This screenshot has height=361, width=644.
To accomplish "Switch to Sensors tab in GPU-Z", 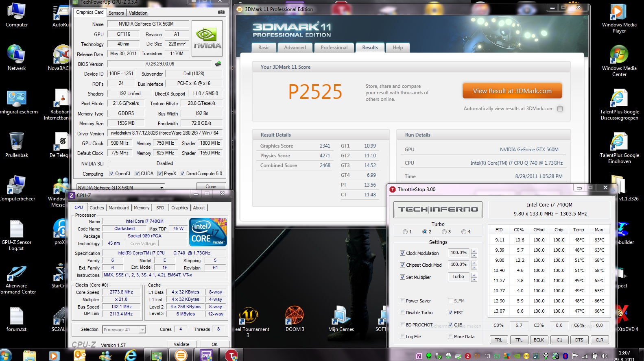I will (x=116, y=13).
